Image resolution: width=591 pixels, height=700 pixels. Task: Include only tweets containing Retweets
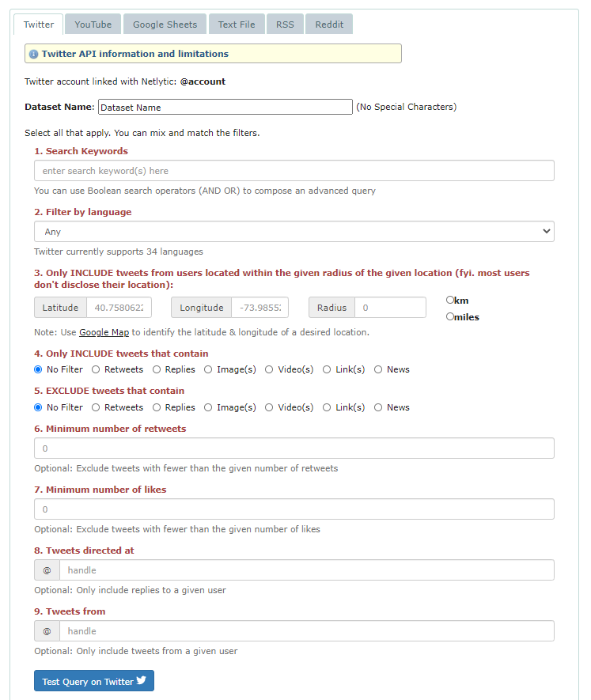96,369
